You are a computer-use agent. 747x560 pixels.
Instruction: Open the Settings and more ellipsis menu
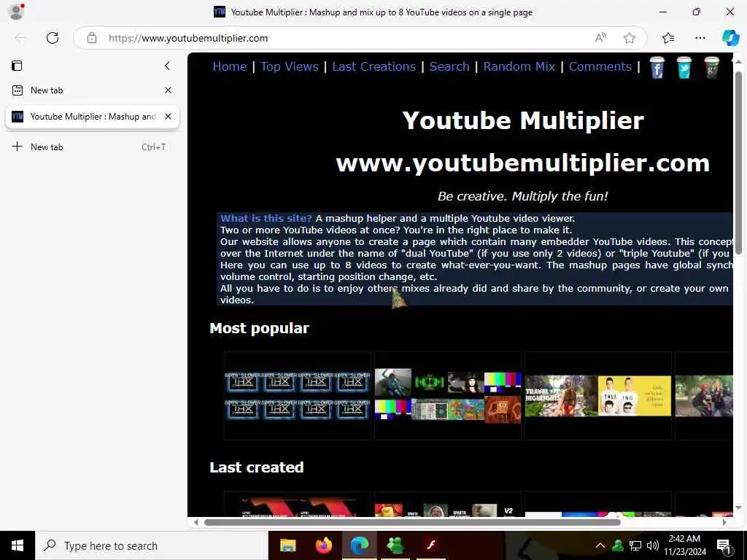click(x=700, y=38)
